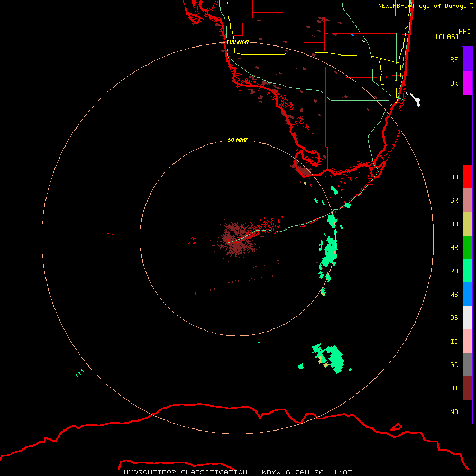This screenshot has height=476, width=476.
Task: Click the GC legend label
Action: coord(454,365)
